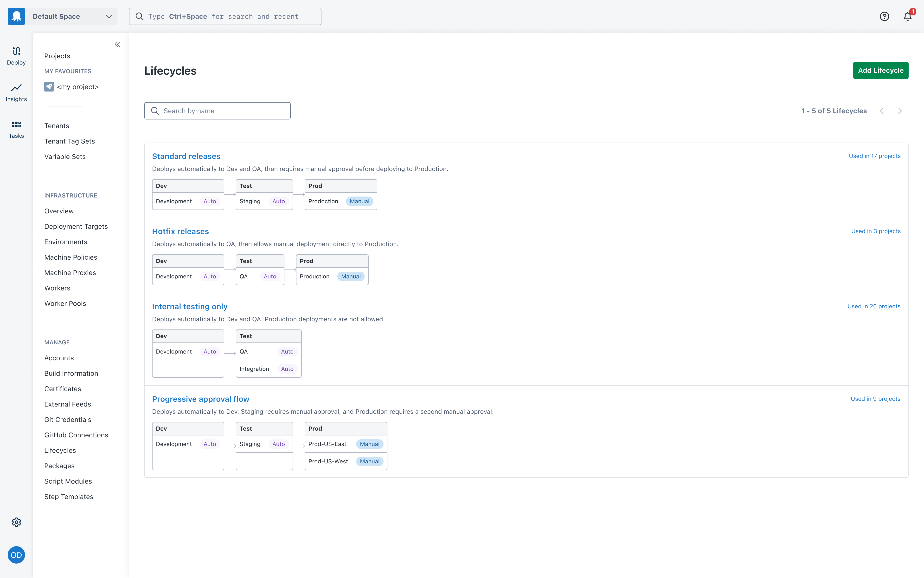Image resolution: width=924 pixels, height=578 pixels.
Task: Click the magnifier icon in the top search
Action: click(140, 16)
